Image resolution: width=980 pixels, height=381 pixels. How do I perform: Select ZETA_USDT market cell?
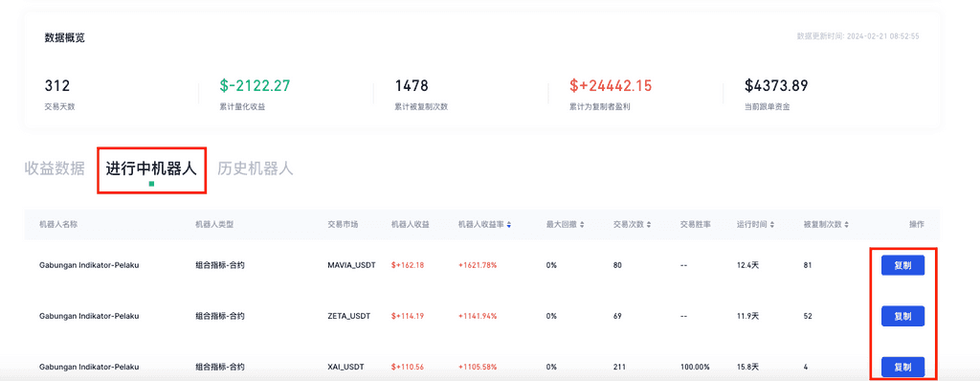point(348,316)
